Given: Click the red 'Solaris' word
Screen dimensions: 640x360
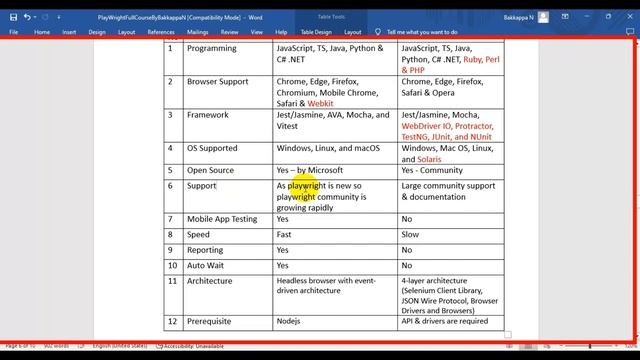Looking at the screenshot, I should [x=429, y=159].
